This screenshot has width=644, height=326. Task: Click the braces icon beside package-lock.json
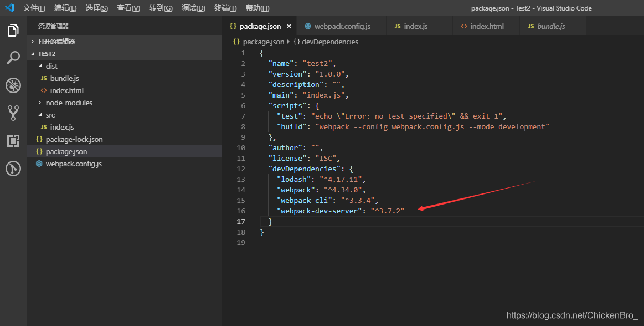(x=39, y=139)
